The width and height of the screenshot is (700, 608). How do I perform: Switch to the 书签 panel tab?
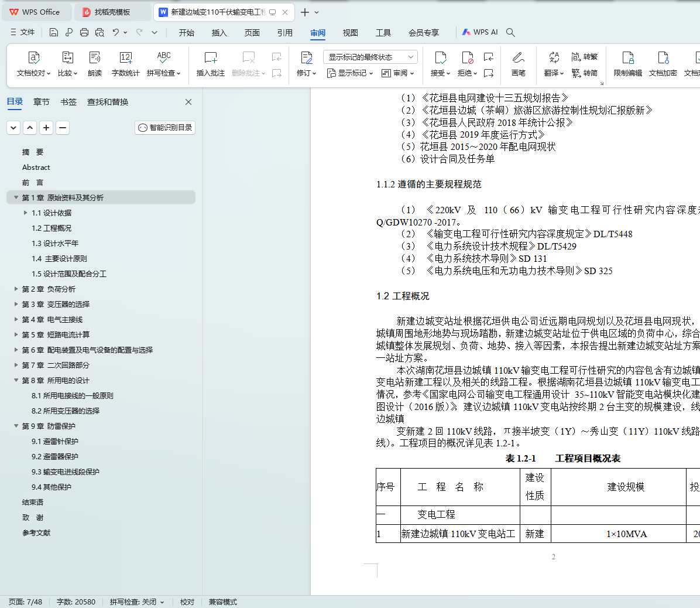pyautogui.click(x=68, y=102)
